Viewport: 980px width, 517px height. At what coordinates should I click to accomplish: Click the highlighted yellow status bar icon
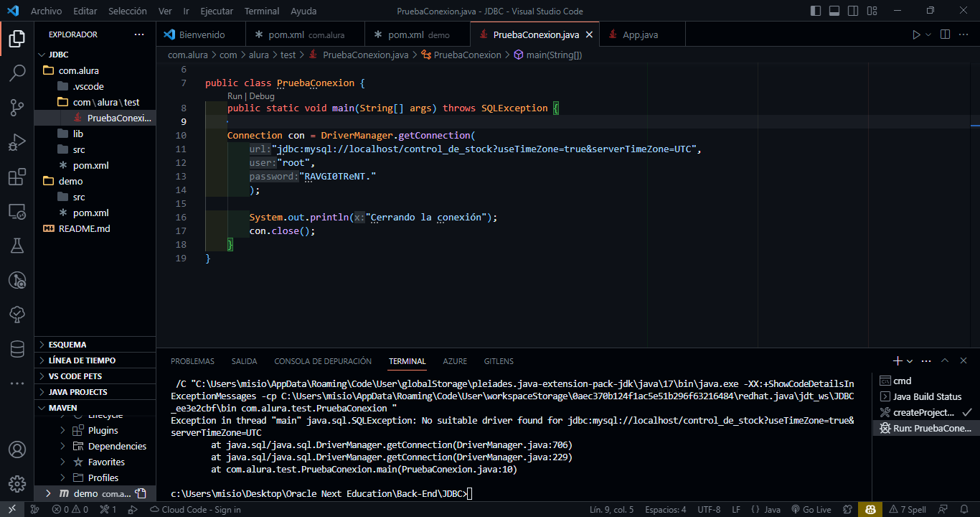coord(870,510)
